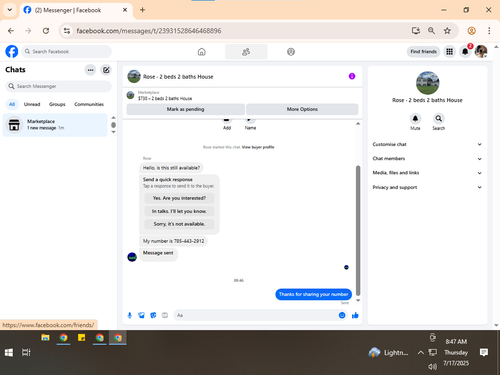This screenshot has height=375, width=500.
Task: Open a new browser tab
Action: point(142,10)
